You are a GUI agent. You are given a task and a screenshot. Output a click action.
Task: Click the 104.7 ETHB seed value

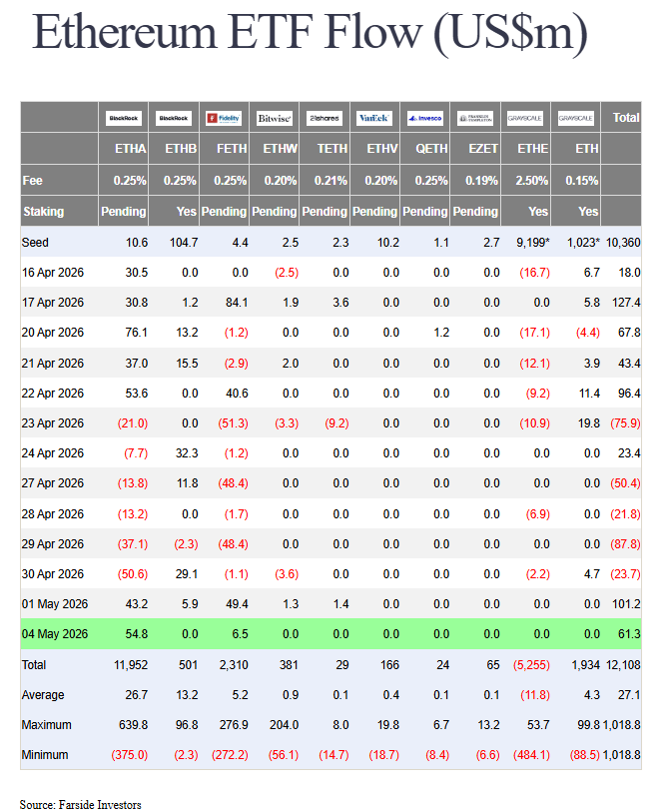pos(184,243)
